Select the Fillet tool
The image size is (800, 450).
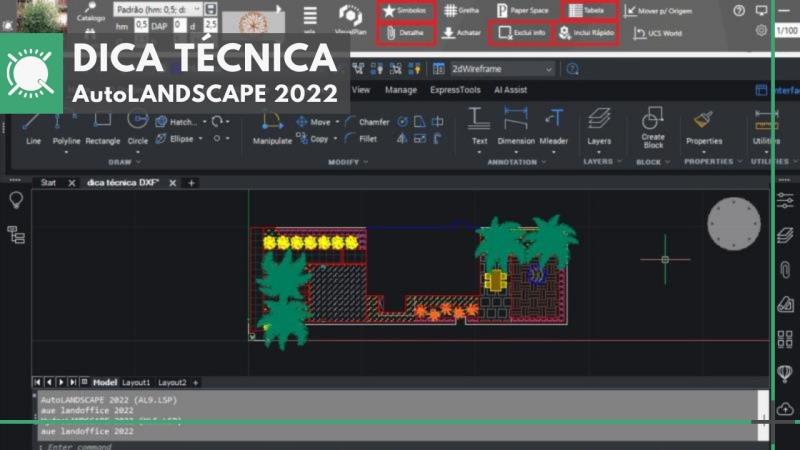click(361, 138)
